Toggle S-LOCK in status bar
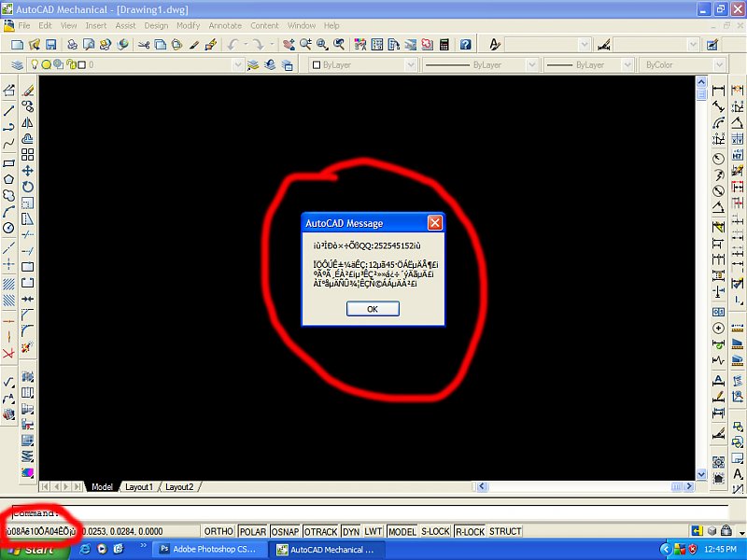The image size is (747, 560). (435, 531)
